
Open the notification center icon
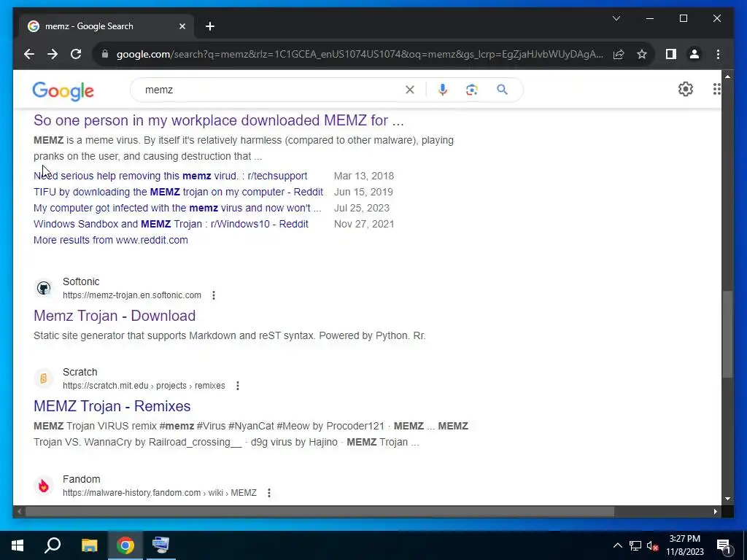724,546
